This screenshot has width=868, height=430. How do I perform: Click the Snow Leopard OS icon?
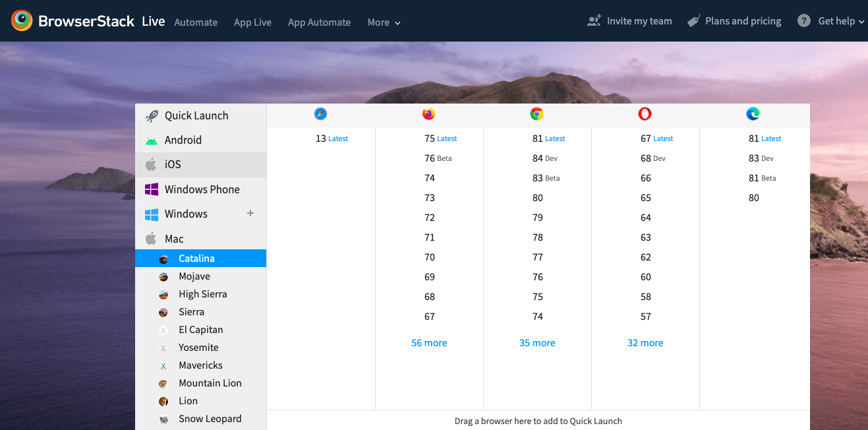pos(163,419)
